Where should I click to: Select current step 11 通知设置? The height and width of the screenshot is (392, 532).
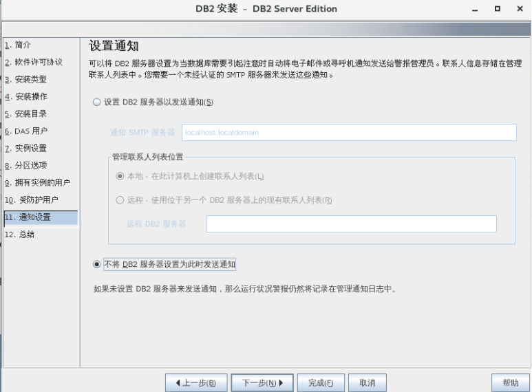tap(41, 218)
